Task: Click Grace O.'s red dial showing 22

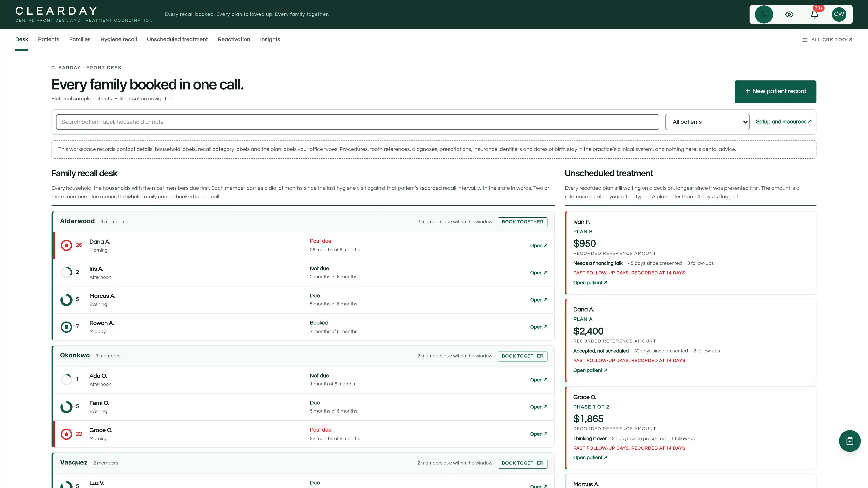Action: pos(66,434)
